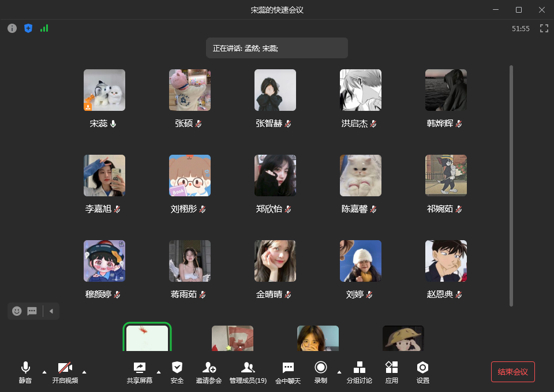Select 刘栩彤's cartoon avatar
Viewport: 554px width, 392px height.
(x=190, y=176)
